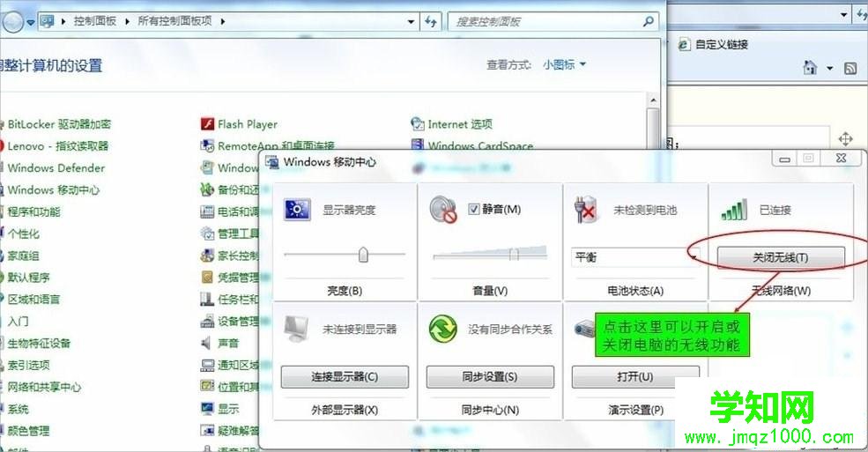Expand the address bar history dropdown
This screenshot has width=868, height=452.
tap(411, 21)
